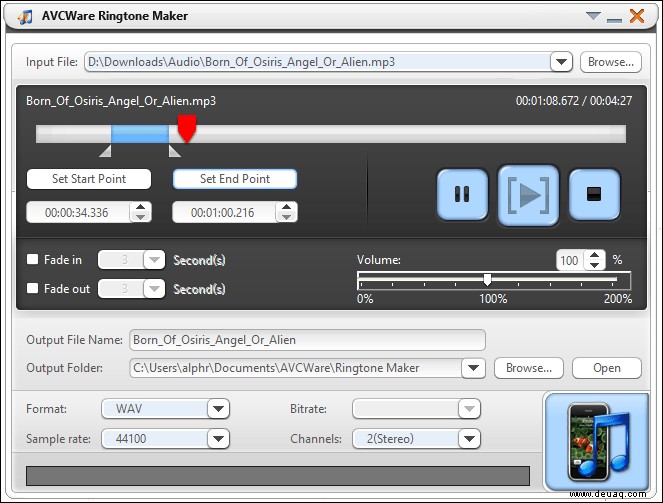Screen dimensions: 663x503
Task: Enable the Fade in checkbox
Action: point(33,259)
